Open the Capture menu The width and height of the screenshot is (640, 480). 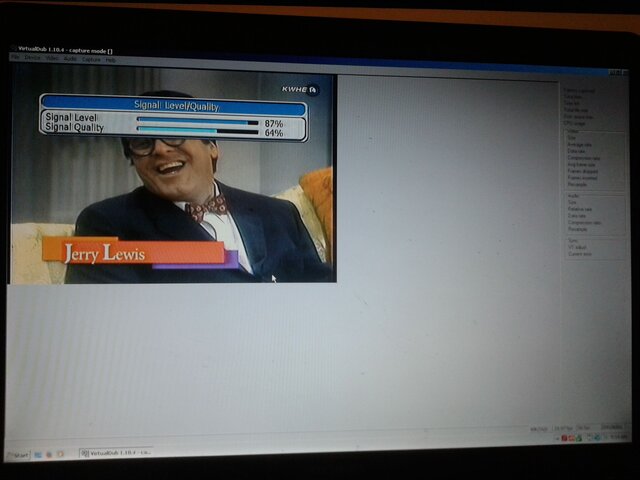click(x=91, y=60)
